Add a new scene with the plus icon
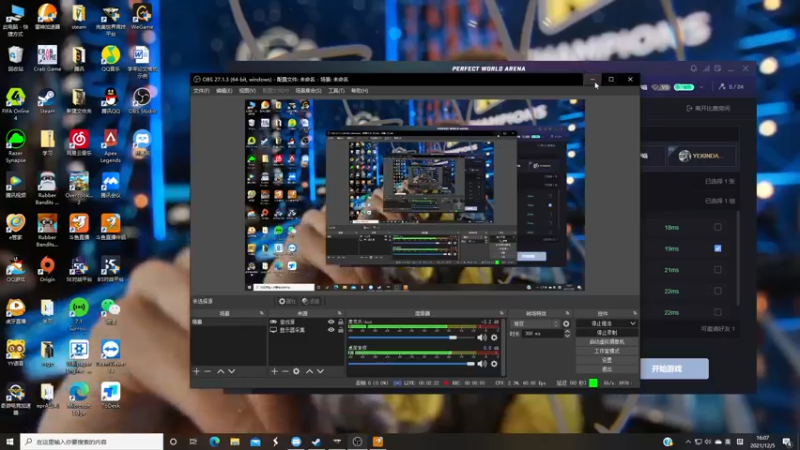 pyautogui.click(x=196, y=371)
